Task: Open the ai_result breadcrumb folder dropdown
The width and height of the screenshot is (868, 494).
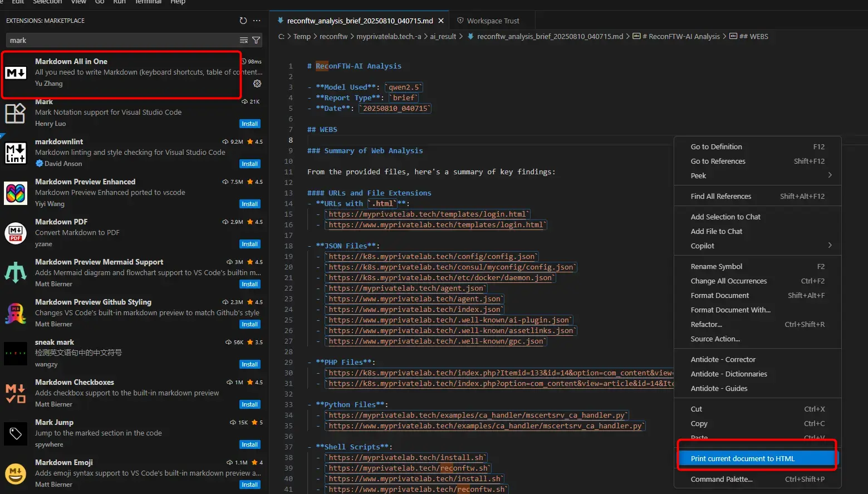Action: coord(443,37)
